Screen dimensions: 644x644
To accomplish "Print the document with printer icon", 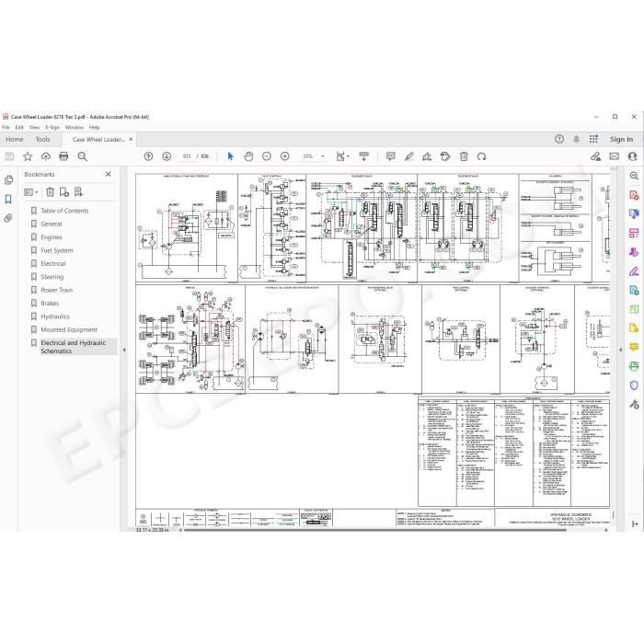I will [x=63, y=156].
